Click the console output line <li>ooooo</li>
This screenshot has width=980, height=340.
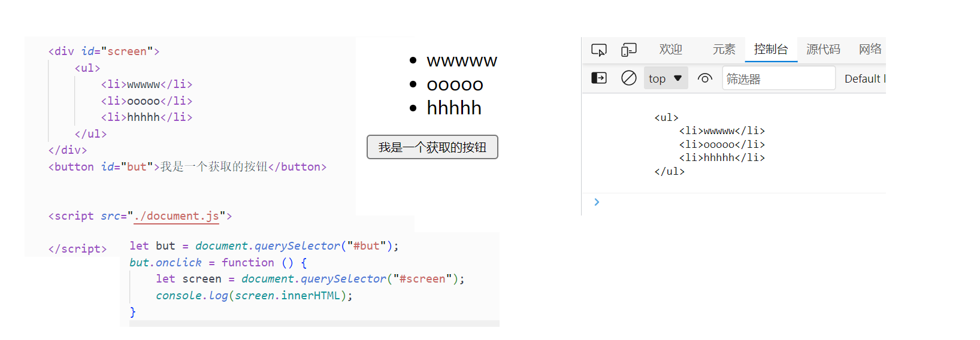click(722, 144)
